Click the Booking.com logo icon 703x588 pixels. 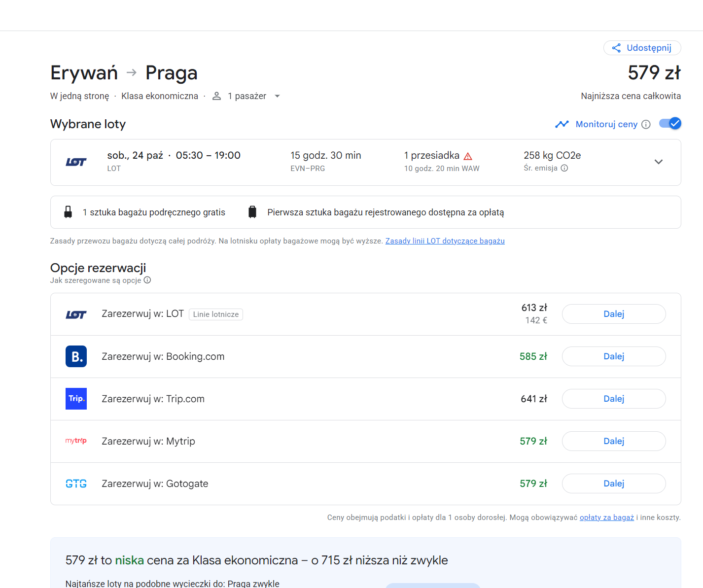click(76, 356)
